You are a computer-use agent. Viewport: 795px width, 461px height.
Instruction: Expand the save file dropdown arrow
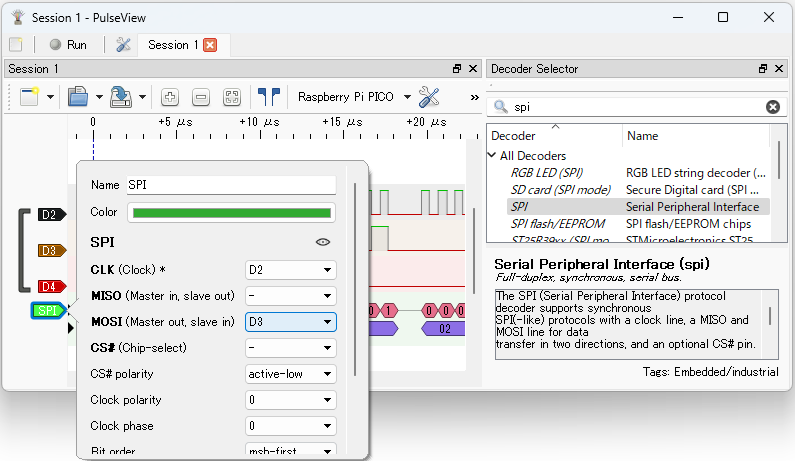coord(142,97)
